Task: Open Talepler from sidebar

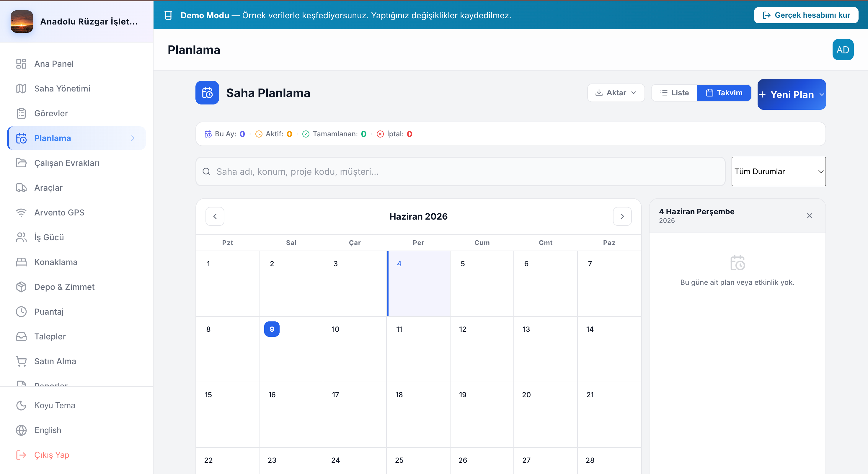Action: [77, 336]
